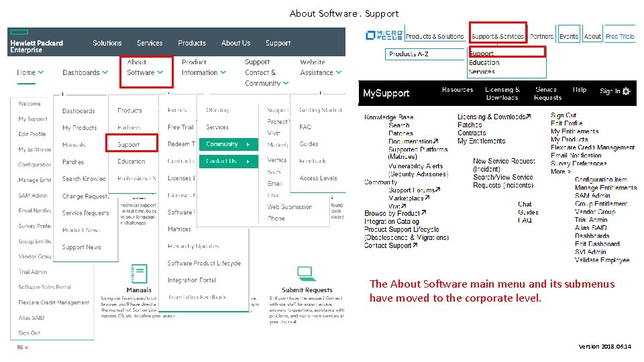The image size is (644, 362).
Task: Click the Hewlett Packard Enterprise logo
Action: [36, 42]
